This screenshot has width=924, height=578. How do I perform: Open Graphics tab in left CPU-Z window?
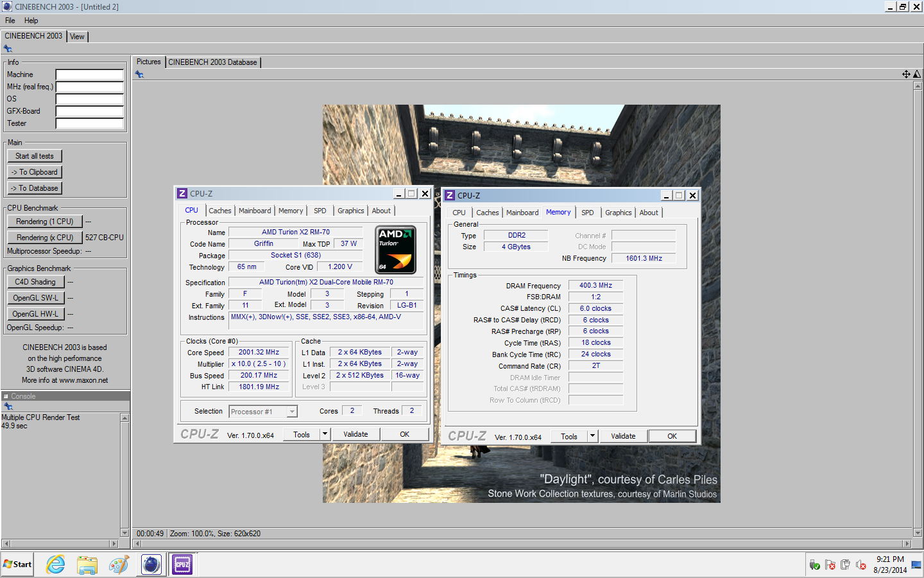(351, 211)
